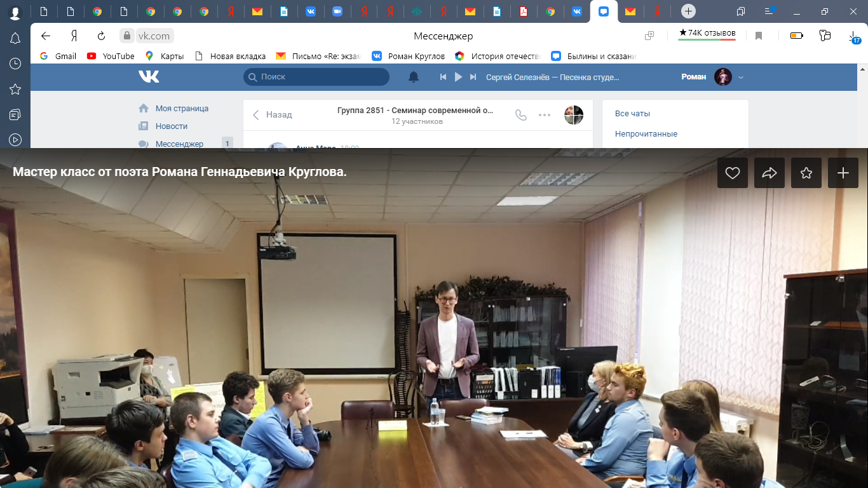The image size is (868, 488).
Task: Click the 12 участников member count
Action: coord(417,121)
